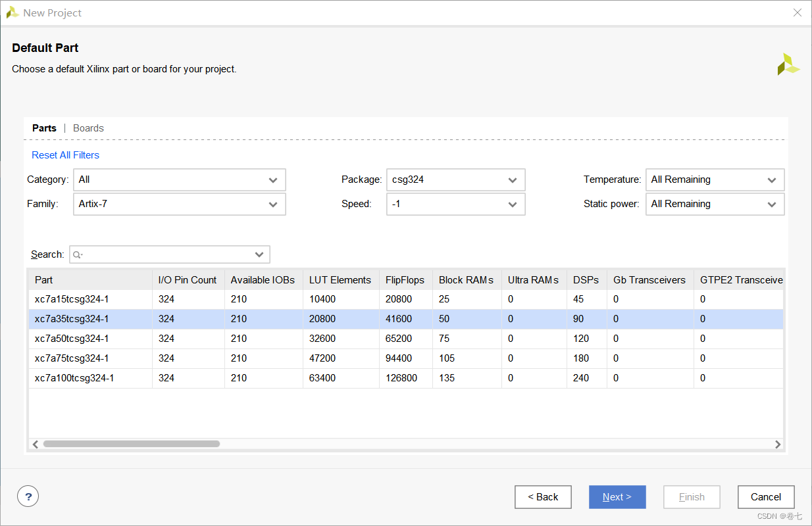Click FlipFlops value 126800
812x526 pixels.
(401, 378)
